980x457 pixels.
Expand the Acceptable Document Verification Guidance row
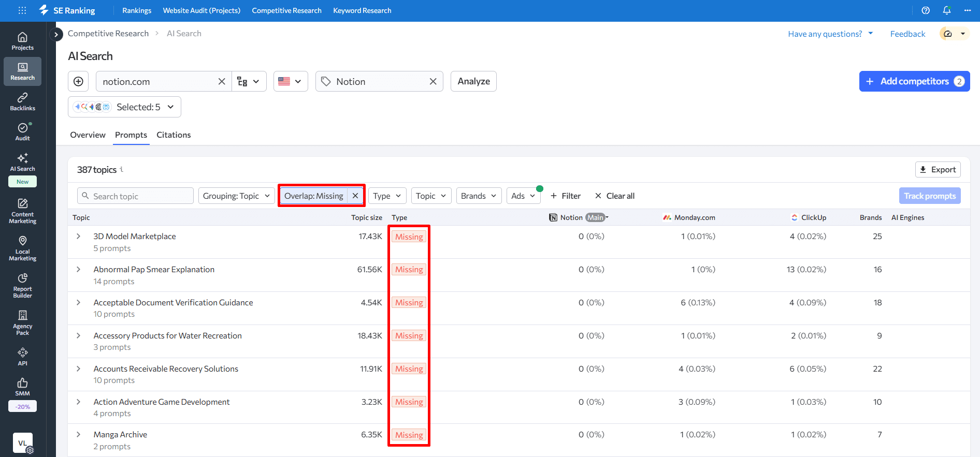coord(78,302)
